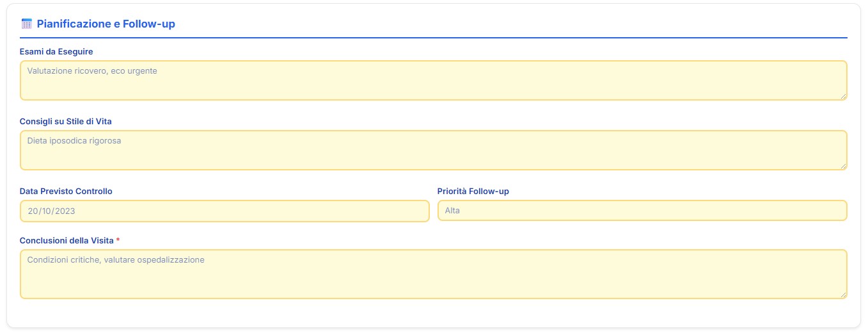The image size is (868, 335).
Task: Click the 'Consigli su Stile di Vita' label
Action: click(66, 121)
